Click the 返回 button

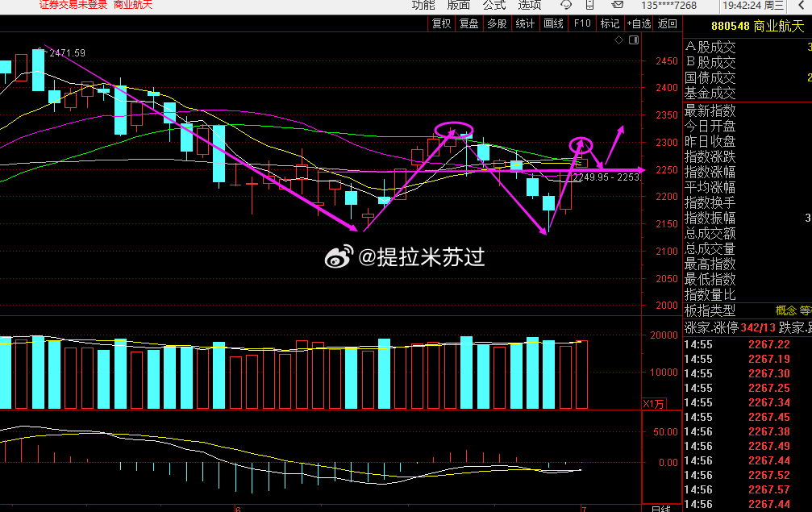coord(667,24)
